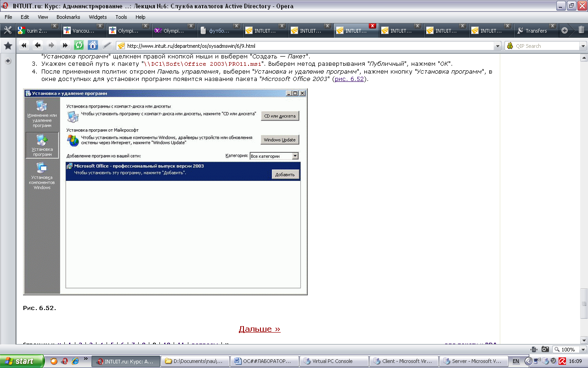Viewport: 588px width, 368px height.
Task: Switch to Server - Microsoft V... taskbar button
Action: point(473,361)
